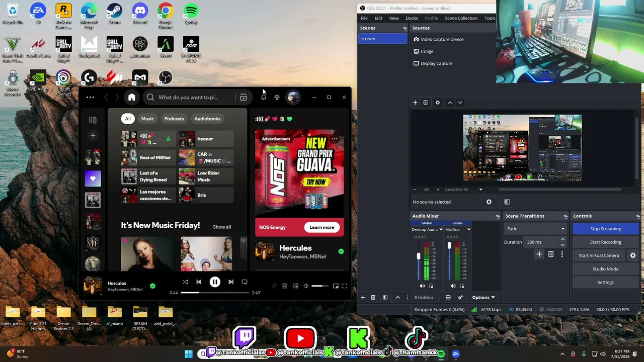Click the create playlist plus in Spotify sidebar
The image size is (644, 362).
tap(93, 135)
